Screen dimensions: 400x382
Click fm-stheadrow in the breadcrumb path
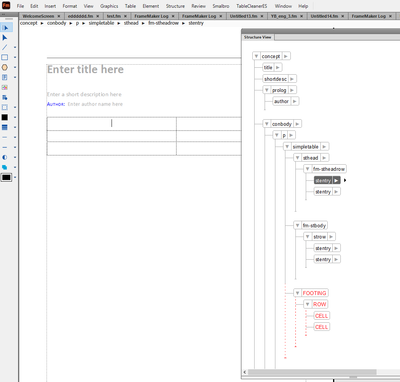163,23
